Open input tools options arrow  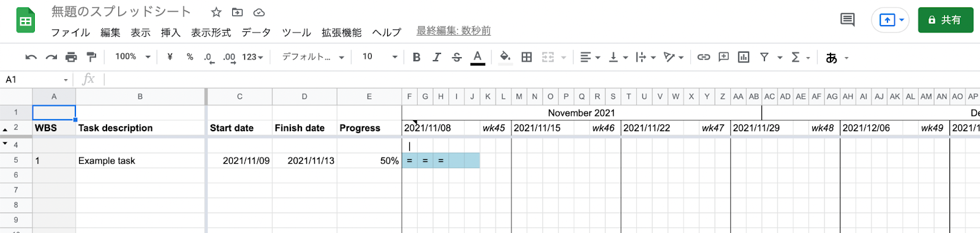point(846,58)
